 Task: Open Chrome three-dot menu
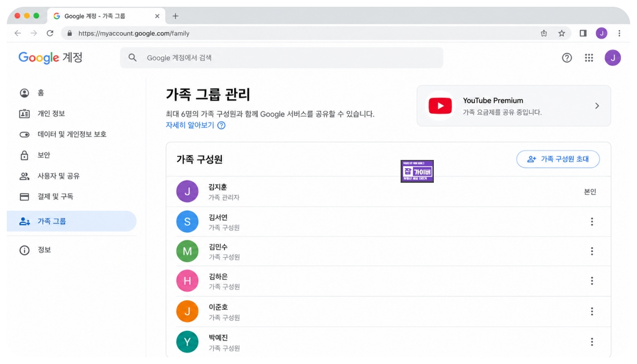619,33
